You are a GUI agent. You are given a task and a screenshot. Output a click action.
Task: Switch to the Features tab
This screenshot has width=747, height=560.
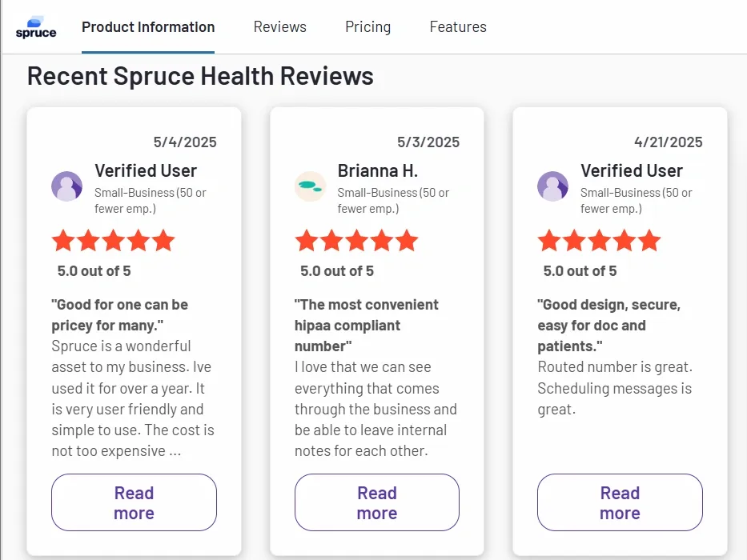tap(458, 26)
